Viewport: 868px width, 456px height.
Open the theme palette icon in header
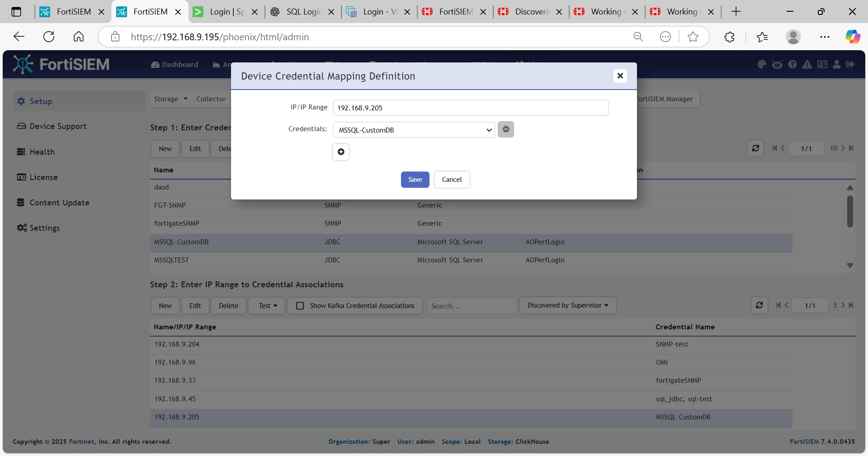(762, 64)
